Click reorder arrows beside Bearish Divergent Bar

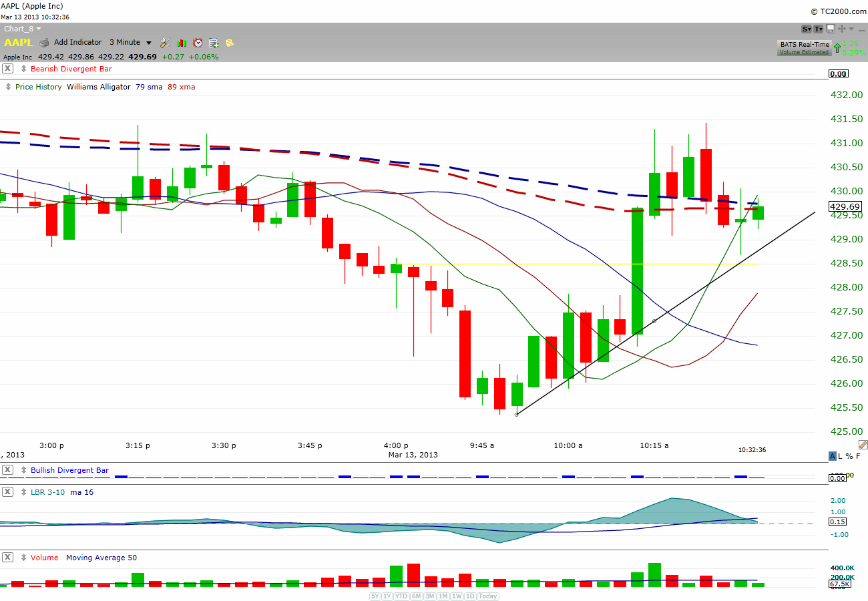(x=23, y=69)
